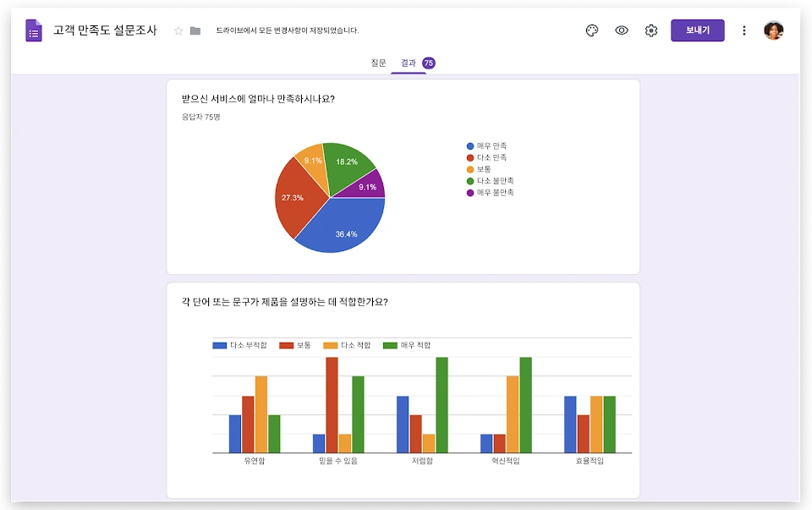812x510 pixels.
Task: Click the 보내기 send button
Action: (x=698, y=30)
